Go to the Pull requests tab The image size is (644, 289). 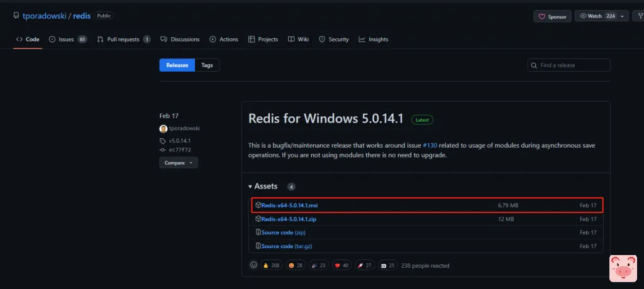pyautogui.click(x=123, y=40)
